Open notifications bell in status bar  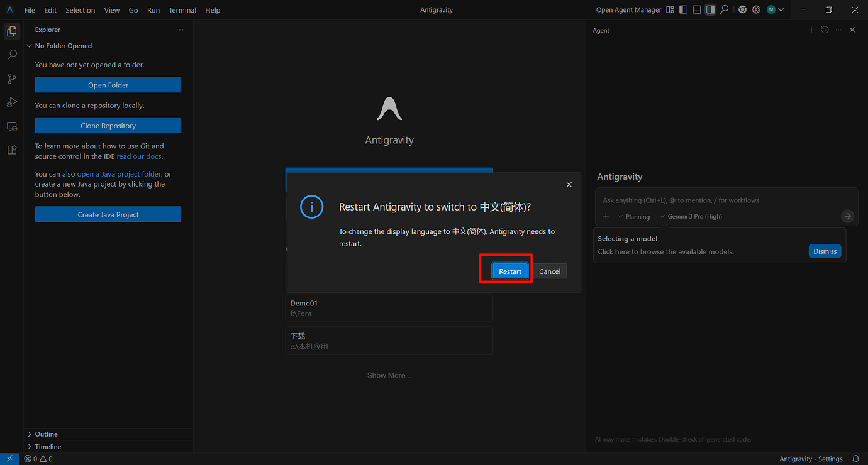[x=855, y=459]
